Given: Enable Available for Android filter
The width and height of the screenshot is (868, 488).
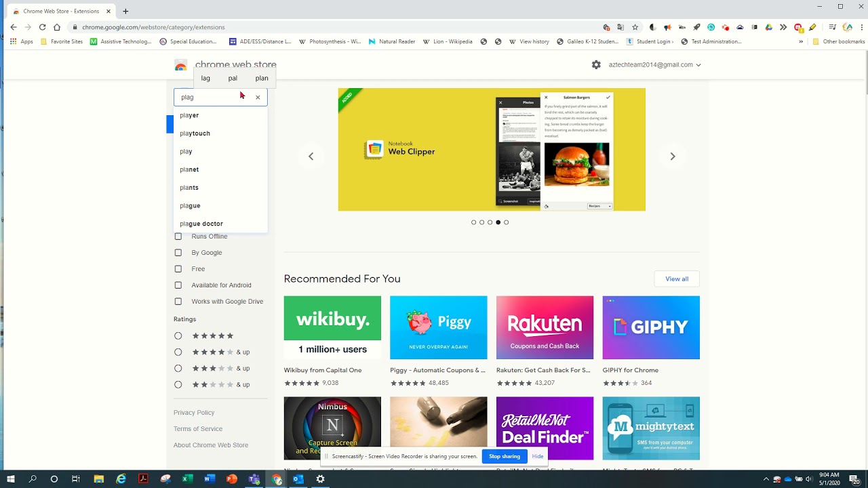Looking at the screenshot, I should (x=178, y=285).
